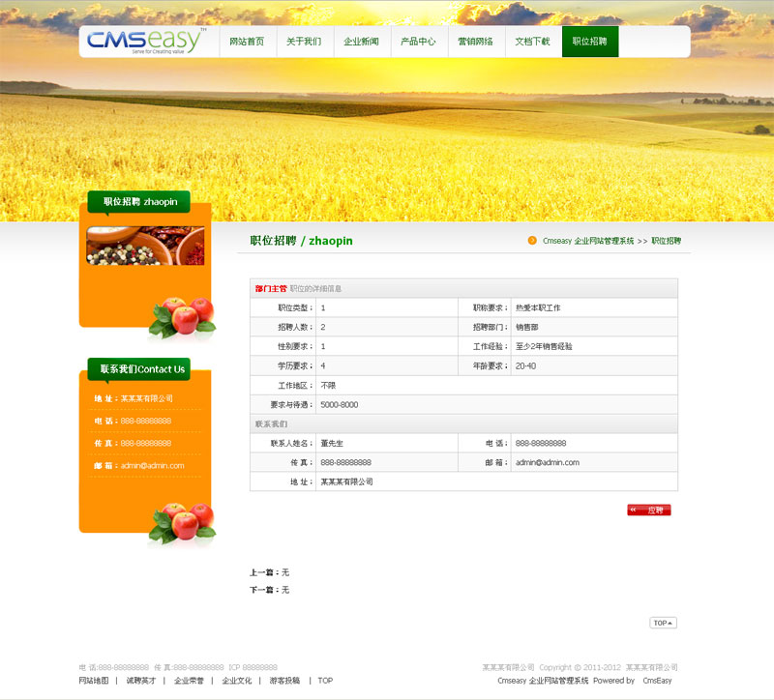This screenshot has width=774, height=700.
Task: Navigate to 文档下载 page
Action: pos(532,42)
